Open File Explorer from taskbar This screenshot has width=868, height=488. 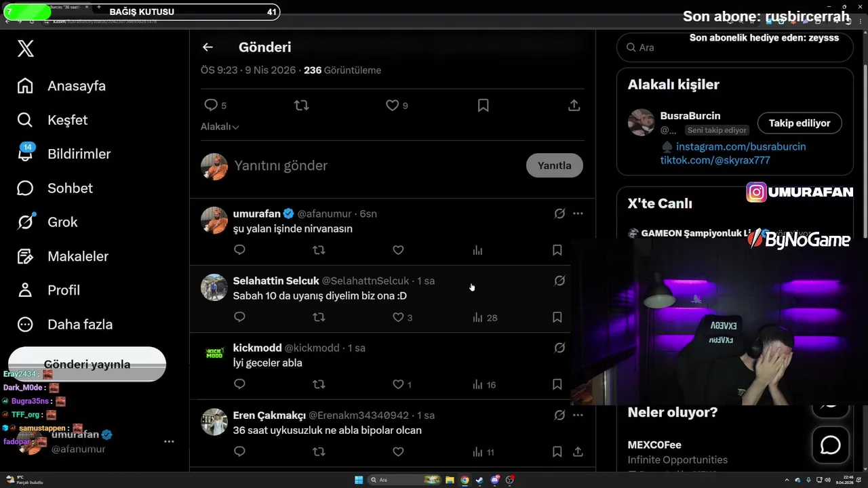pos(450,480)
